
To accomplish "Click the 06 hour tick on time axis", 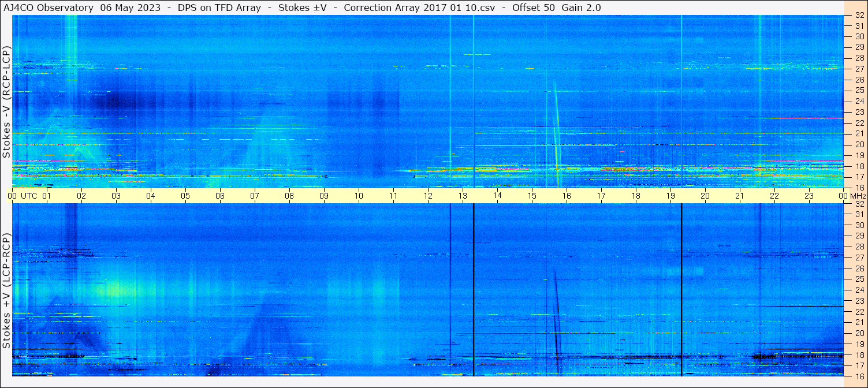I will coord(220,196).
